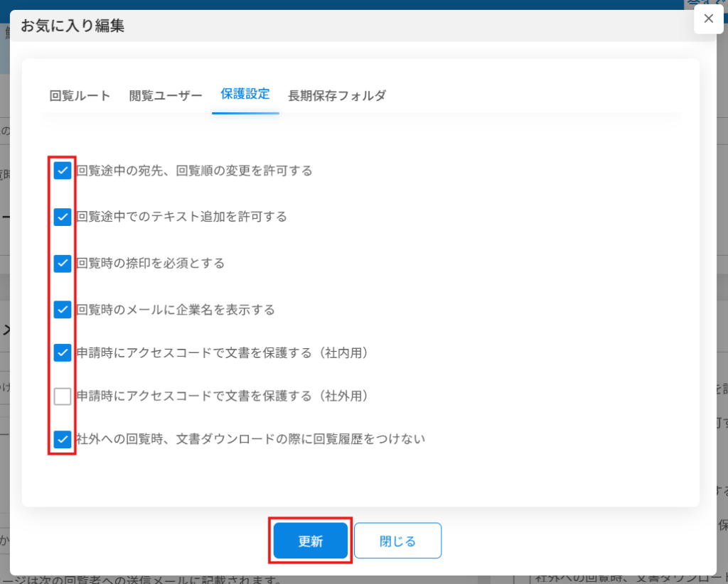This screenshot has width=728, height=584.
Task: Click the label text 回覧途中でのテキスト追加を許可する
Action: [x=181, y=217]
